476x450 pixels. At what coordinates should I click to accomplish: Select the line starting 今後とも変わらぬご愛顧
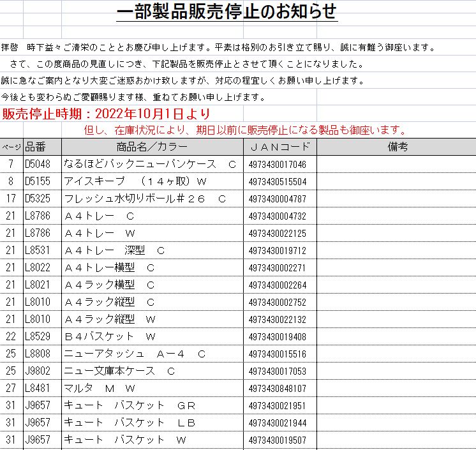click(133, 98)
